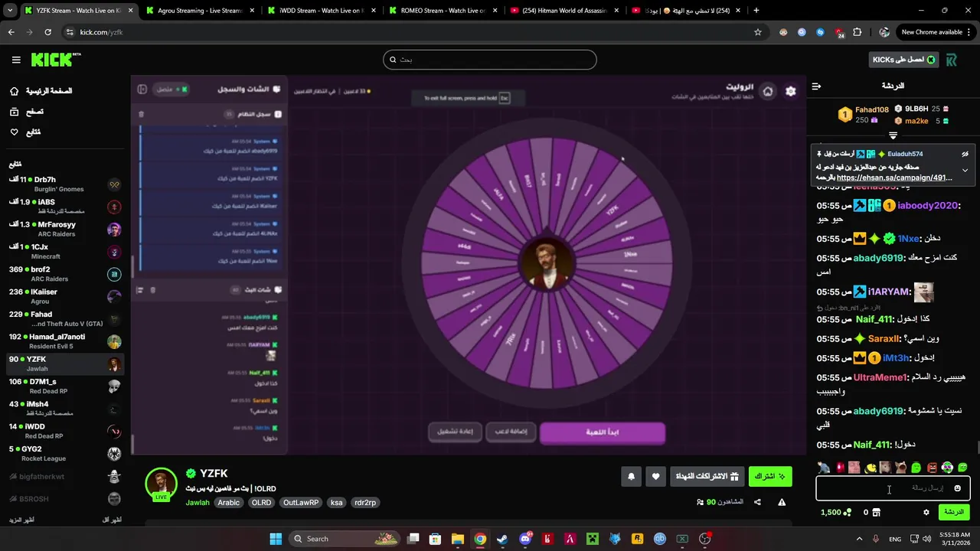
Task: Switch to the Agrou Streaming browser tab
Action: click(x=200, y=11)
